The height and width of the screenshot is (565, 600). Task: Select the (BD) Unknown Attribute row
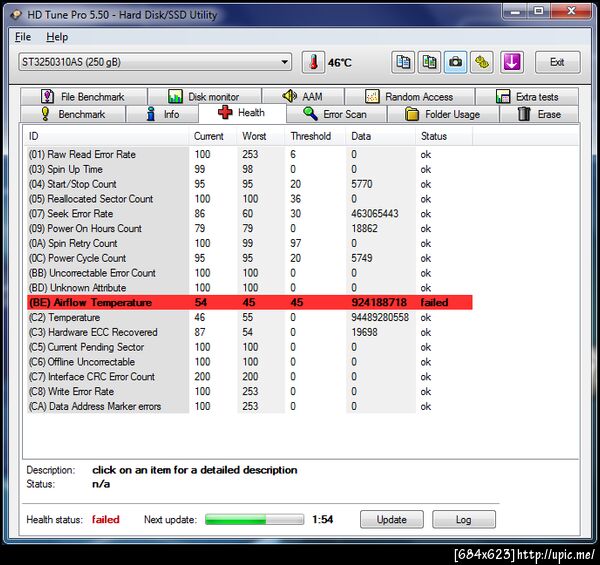pos(249,288)
